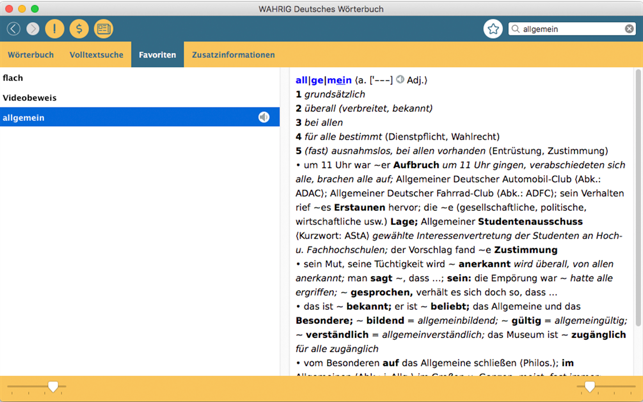Add entry to favorites with star button
643x402 pixels.
tap(493, 29)
